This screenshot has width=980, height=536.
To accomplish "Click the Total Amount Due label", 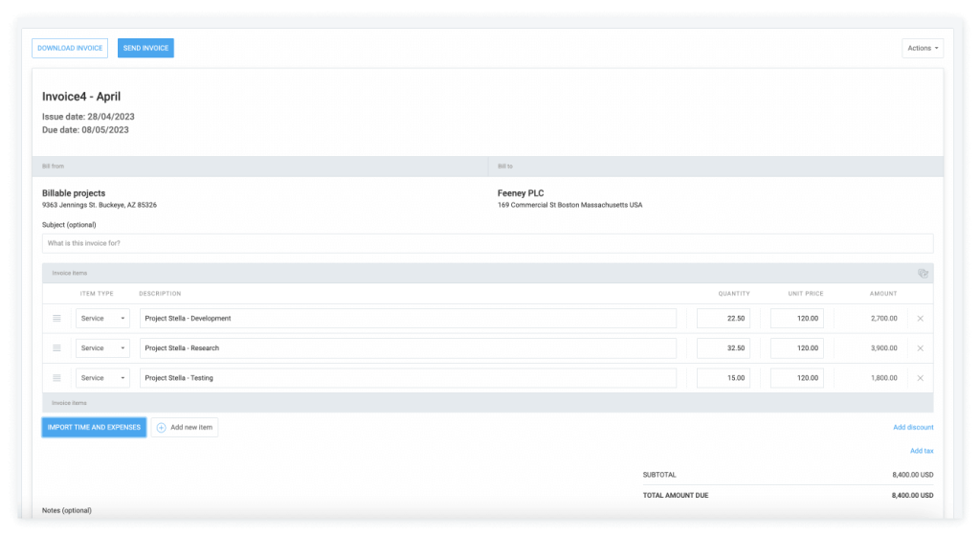I will (676, 496).
